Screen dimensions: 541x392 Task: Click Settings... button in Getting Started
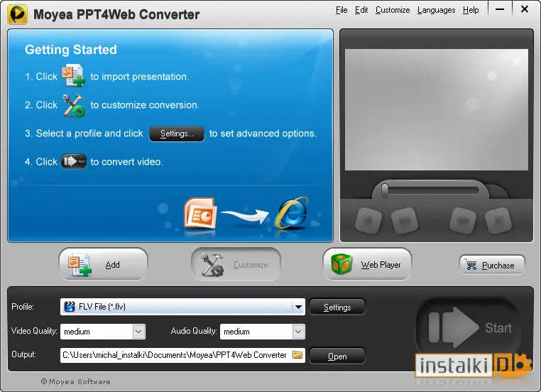(x=177, y=134)
